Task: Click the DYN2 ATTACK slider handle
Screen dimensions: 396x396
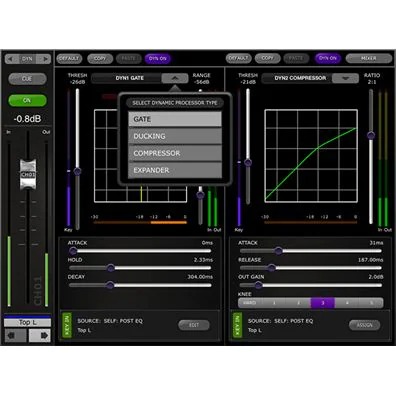Action: (x=278, y=251)
